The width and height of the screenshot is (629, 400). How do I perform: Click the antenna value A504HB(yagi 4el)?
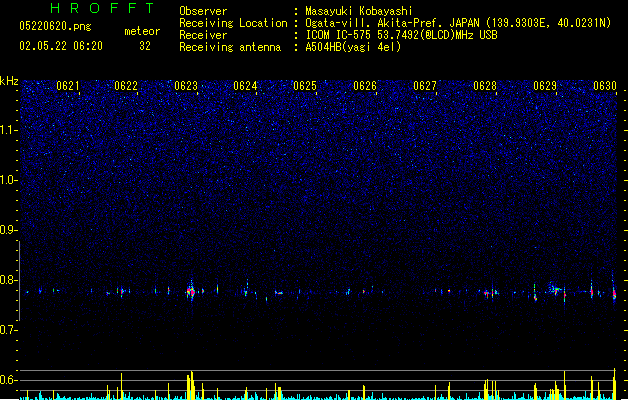[x=353, y=47]
